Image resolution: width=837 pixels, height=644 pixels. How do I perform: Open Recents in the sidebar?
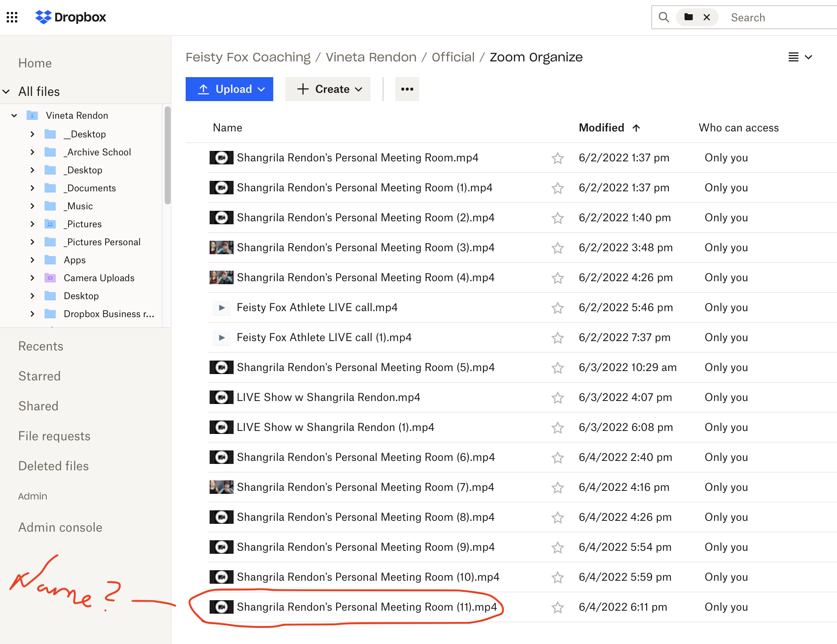pos(41,346)
